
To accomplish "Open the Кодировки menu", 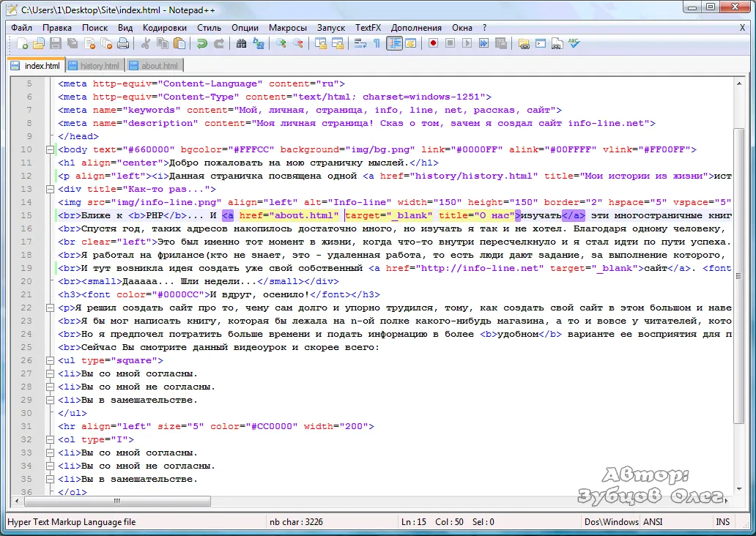I will coord(165,28).
